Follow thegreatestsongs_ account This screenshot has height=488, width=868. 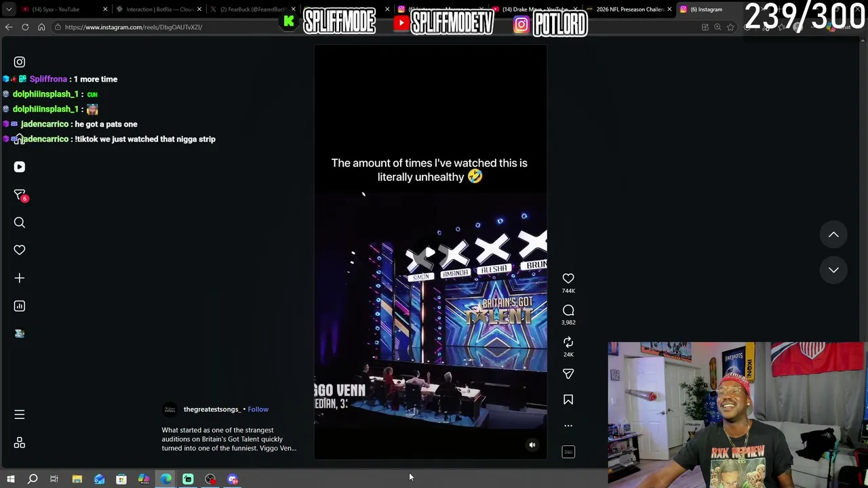pyautogui.click(x=258, y=409)
